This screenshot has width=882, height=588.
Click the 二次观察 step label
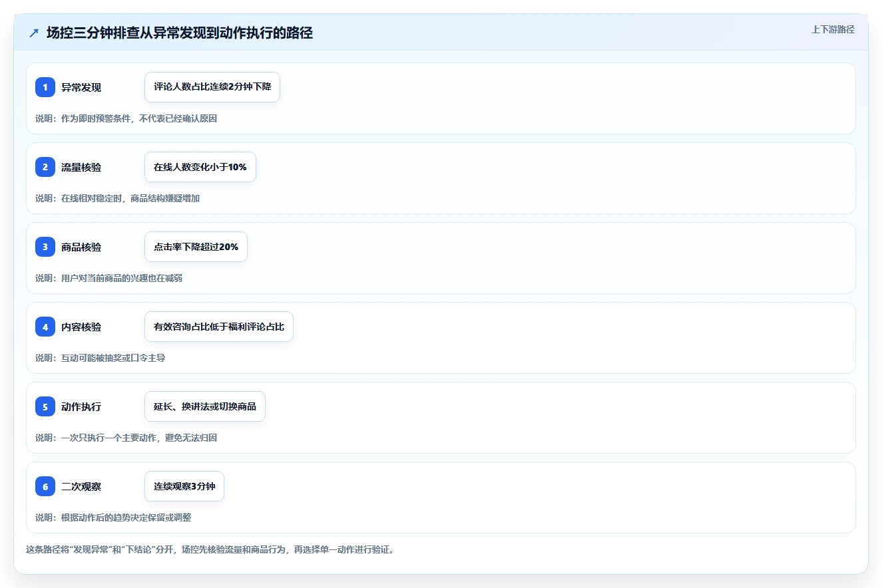(x=81, y=486)
